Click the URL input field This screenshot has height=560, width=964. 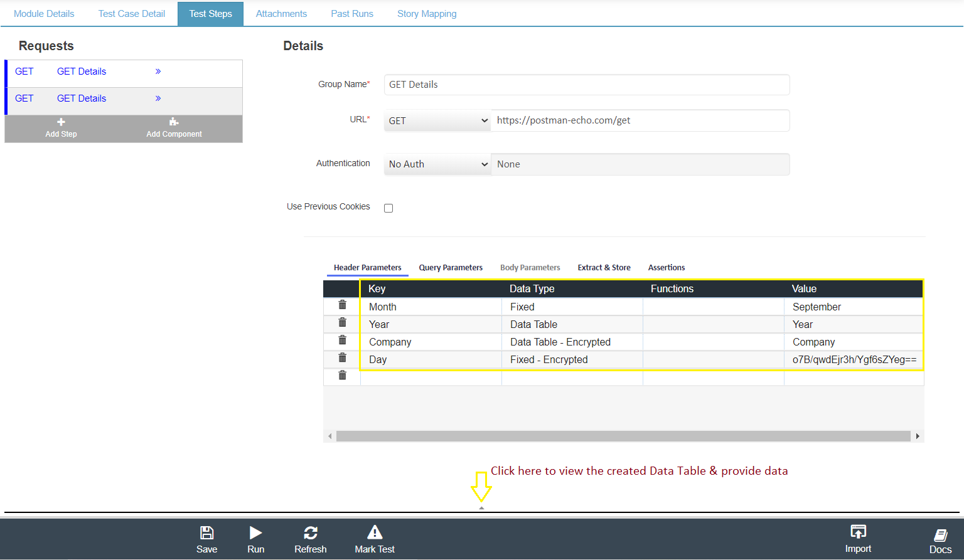pos(640,120)
